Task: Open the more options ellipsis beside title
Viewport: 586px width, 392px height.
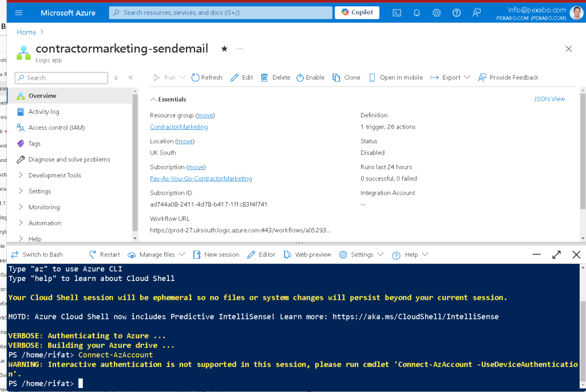Action: pyautogui.click(x=240, y=49)
